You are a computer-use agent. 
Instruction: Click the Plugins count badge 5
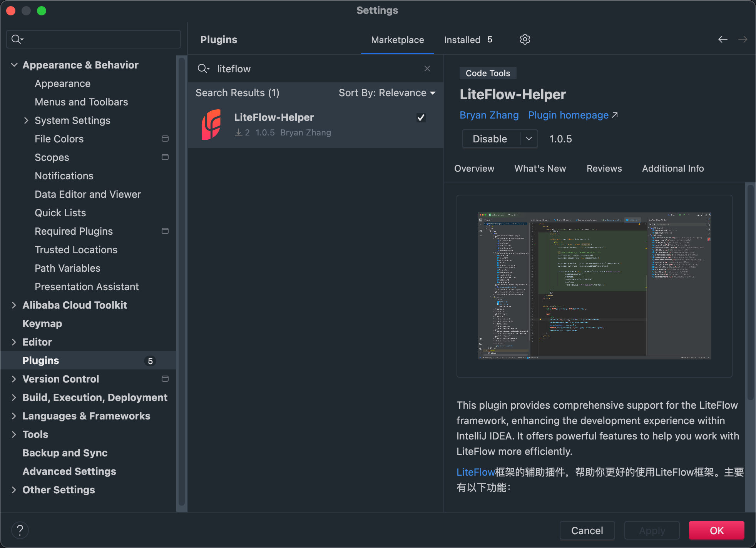coord(150,361)
